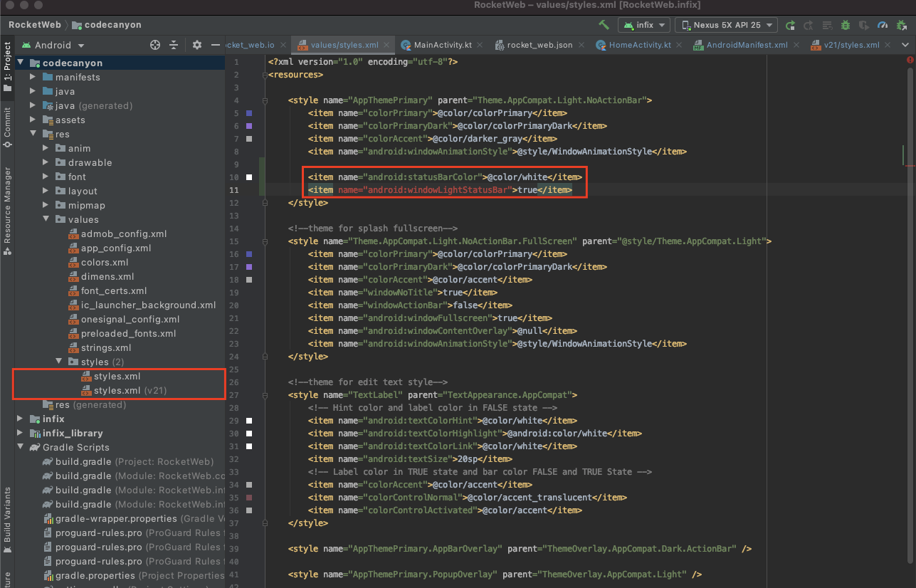
Task: Click Select Opened File crosshair in Project panel
Action: [154, 44]
